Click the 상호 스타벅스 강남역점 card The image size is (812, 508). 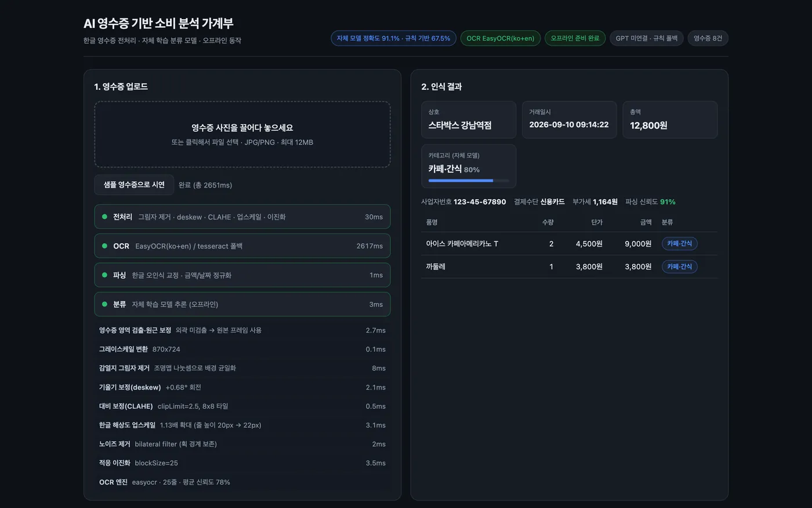469,120
